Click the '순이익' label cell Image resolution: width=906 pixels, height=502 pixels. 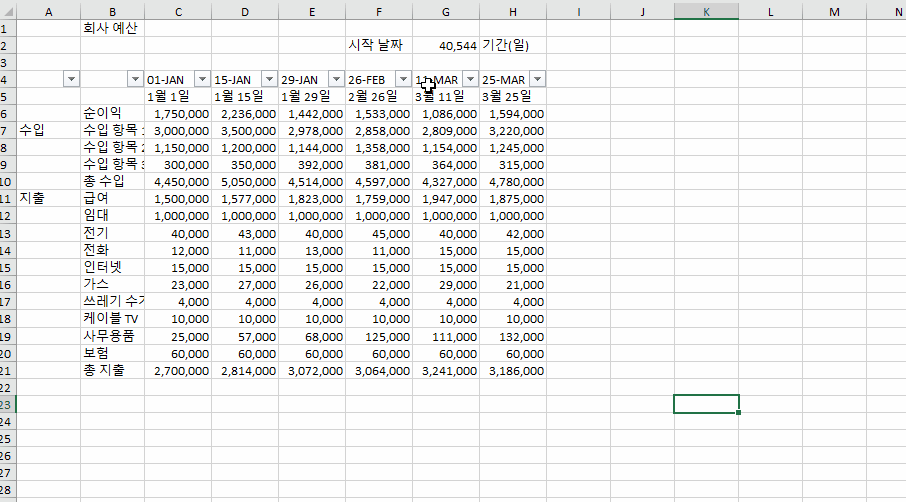click(x=112, y=114)
